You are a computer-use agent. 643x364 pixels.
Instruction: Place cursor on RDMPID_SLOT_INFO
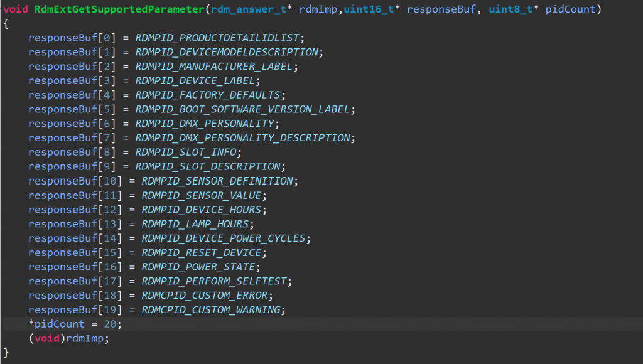pos(188,152)
